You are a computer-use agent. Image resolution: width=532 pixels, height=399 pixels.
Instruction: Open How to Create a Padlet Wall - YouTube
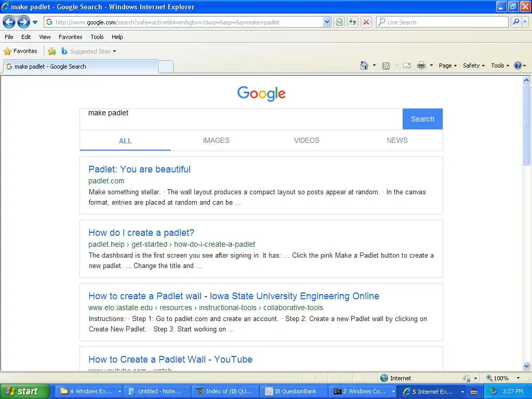(170, 360)
